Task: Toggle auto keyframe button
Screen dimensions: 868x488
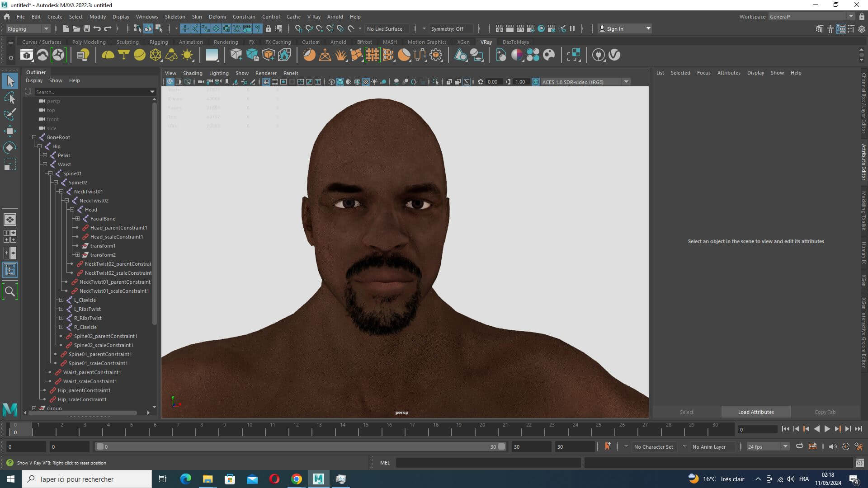Action: pyautogui.click(x=608, y=446)
